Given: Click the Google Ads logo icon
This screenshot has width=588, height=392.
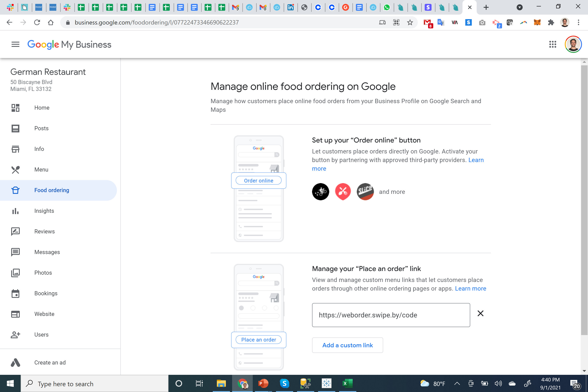Looking at the screenshot, I should click(x=15, y=363).
